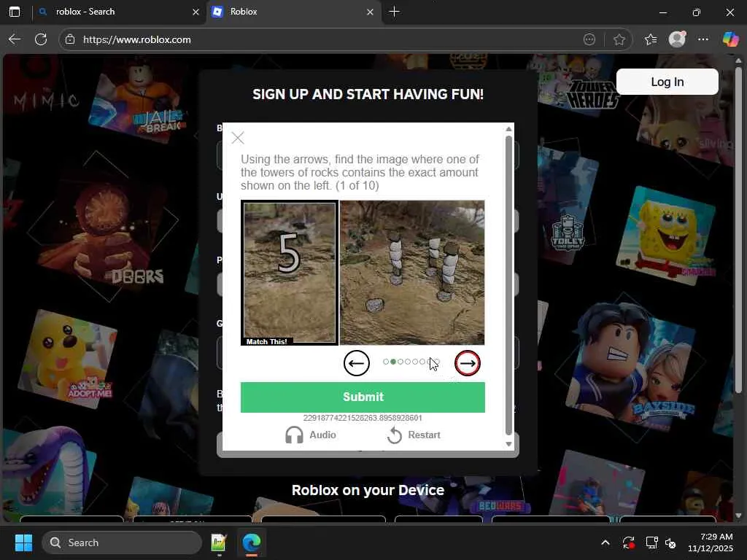Open the Microsoft Edge taskbar icon

pos(252,542)
